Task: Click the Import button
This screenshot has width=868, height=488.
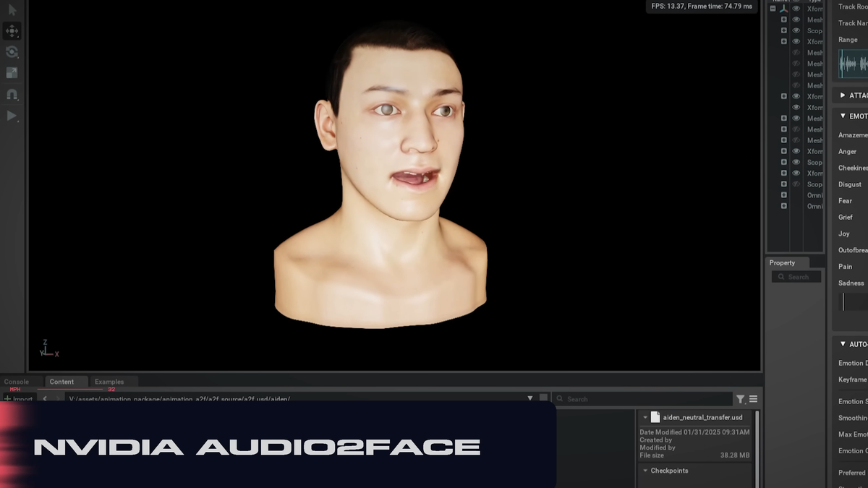Action: point(18,399)
